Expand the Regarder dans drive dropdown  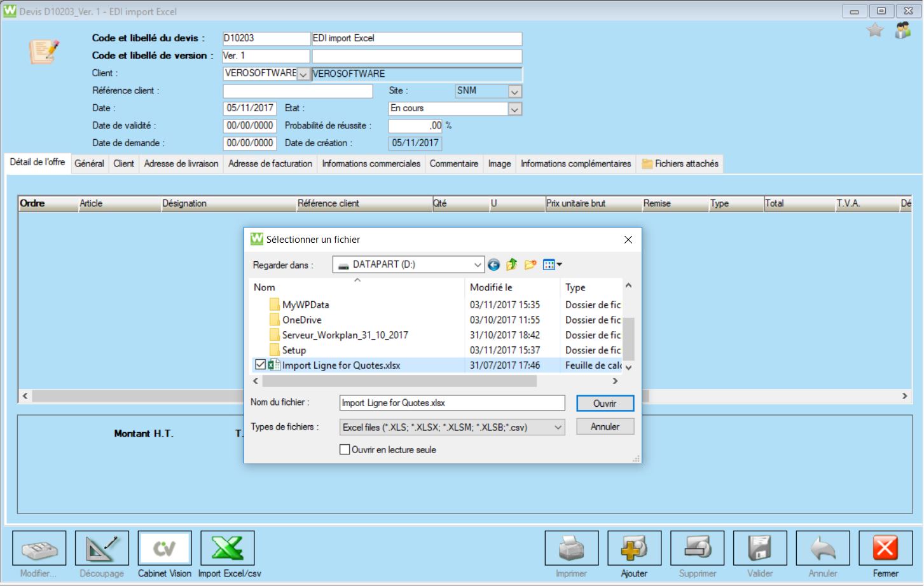point(477,265)
